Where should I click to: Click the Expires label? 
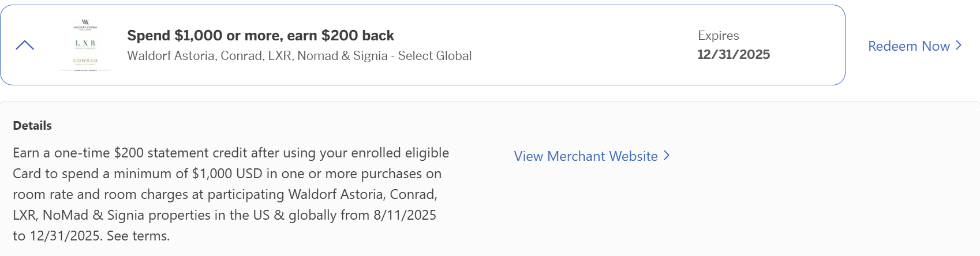click(718, 36)
